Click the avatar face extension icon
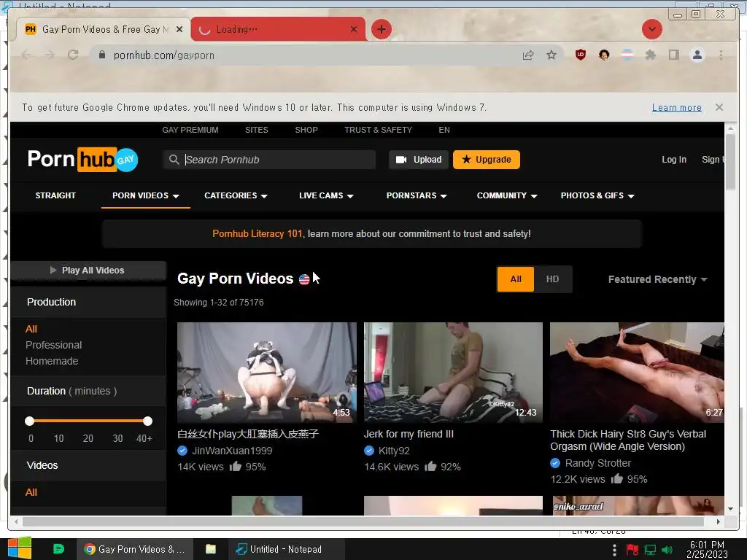This screenshot has height=560, width=747. click(604, 55)
